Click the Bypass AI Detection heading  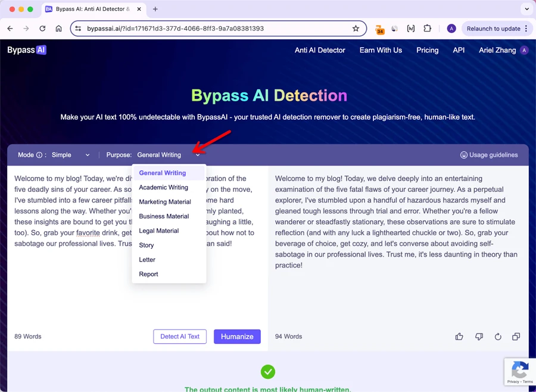(269, 95)
